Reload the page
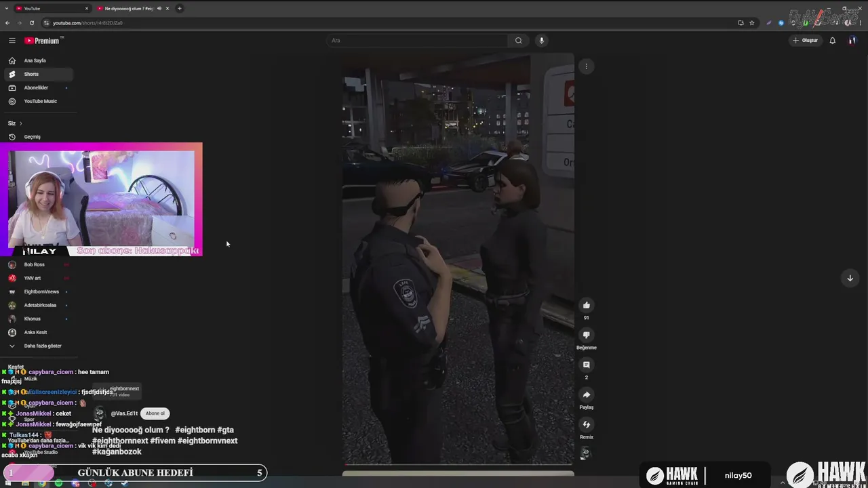The height and width of the screenshot is (488, 868). [31, 23]
